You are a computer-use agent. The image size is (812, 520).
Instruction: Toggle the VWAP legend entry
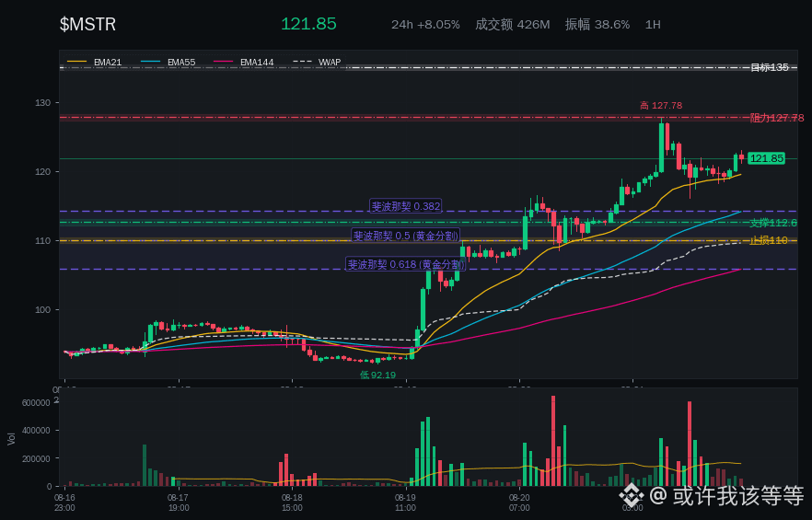[x=317, y=63]
